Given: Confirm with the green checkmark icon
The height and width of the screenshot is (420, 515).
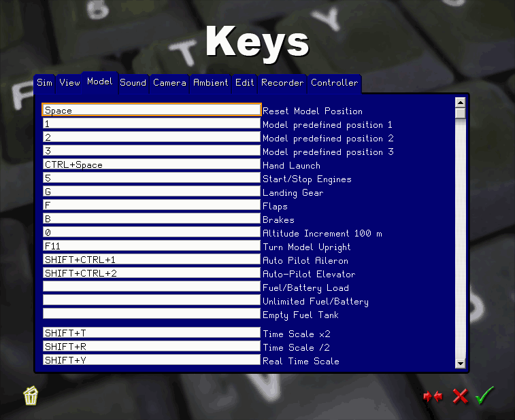Looking at the screenshot, I should 484,395.
